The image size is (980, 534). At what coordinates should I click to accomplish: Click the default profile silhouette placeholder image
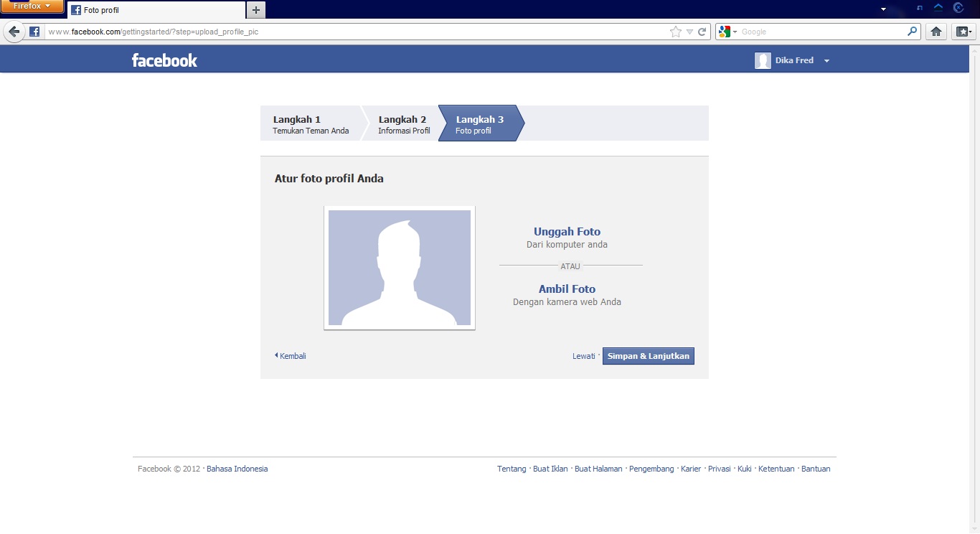tap(400, 268)
